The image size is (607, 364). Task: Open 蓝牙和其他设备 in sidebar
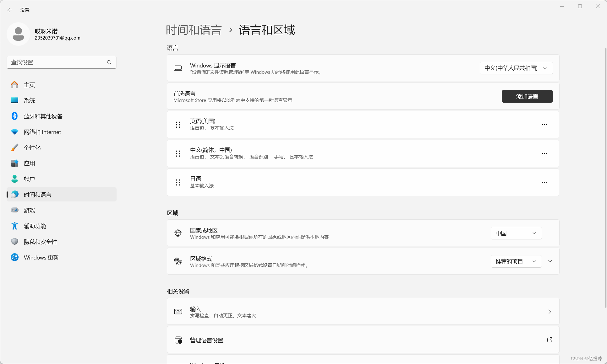43,116
